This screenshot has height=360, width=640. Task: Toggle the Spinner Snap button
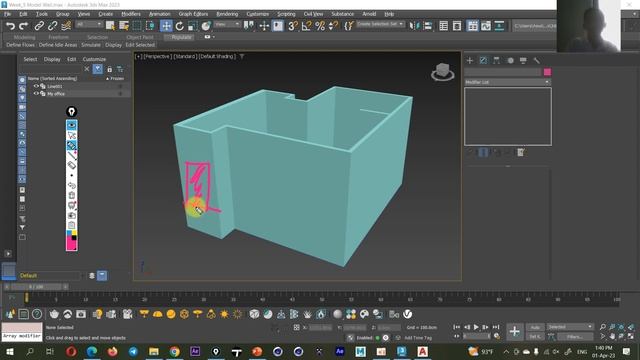[x=333, y=26]
